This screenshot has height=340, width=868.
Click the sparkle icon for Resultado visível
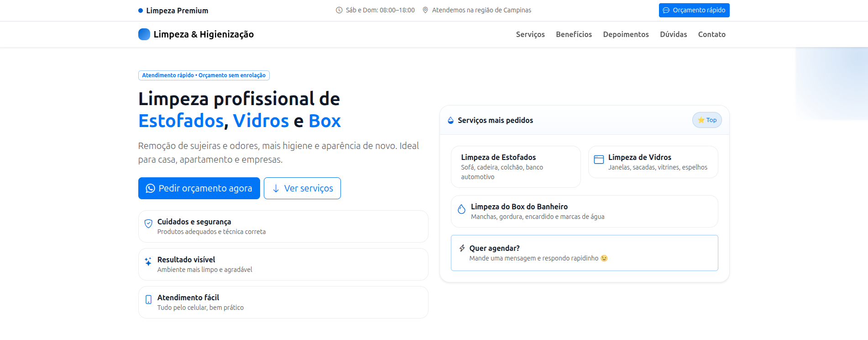pyautogui.click(x=148, y=261)
